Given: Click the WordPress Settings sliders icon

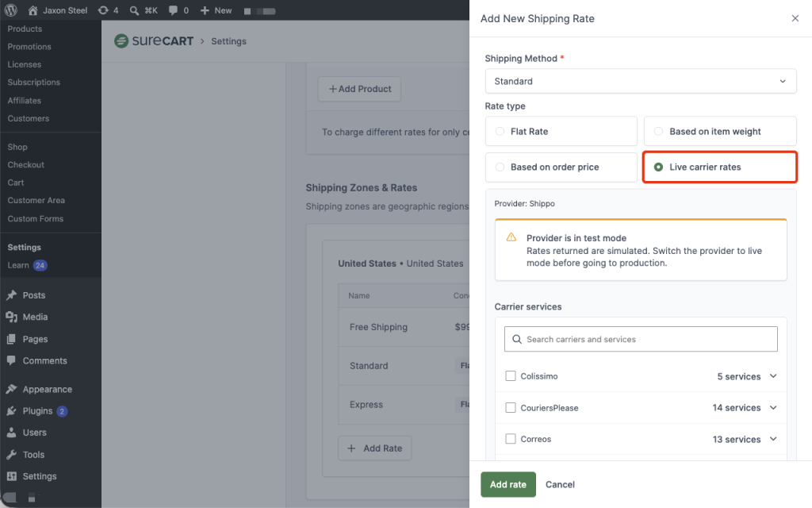Looking at the screenshot, I should click(11, 476).
